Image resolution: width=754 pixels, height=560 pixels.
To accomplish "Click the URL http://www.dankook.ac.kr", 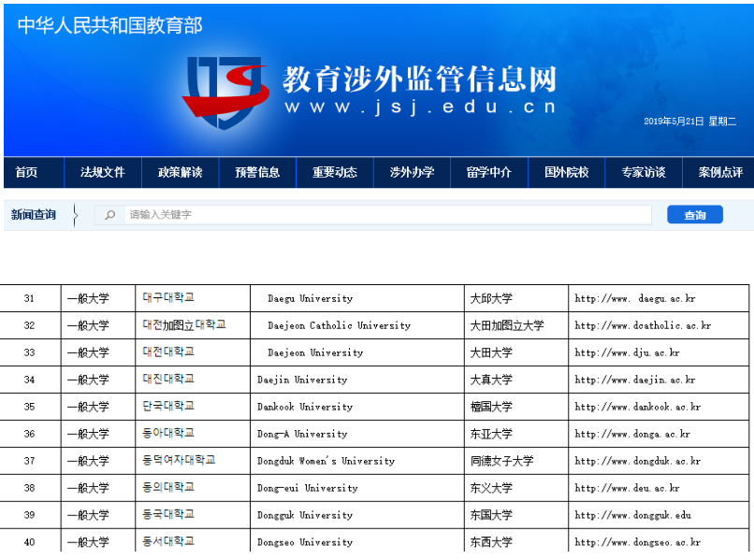I will pyautogui.click(x=638, y=407).
